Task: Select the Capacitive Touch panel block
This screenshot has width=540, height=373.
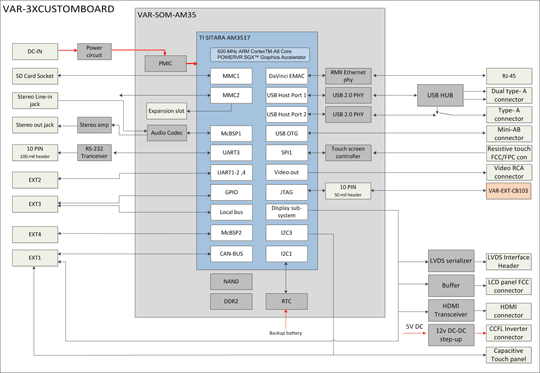Action: click(509, 355)
